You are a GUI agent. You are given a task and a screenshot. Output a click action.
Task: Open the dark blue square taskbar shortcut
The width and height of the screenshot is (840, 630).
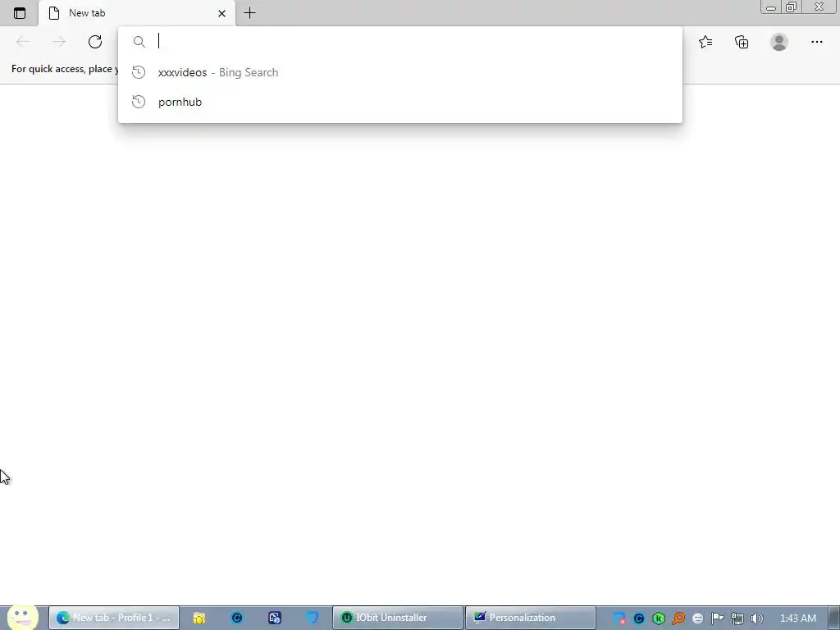pyautogui.click(x=275, y=619)
